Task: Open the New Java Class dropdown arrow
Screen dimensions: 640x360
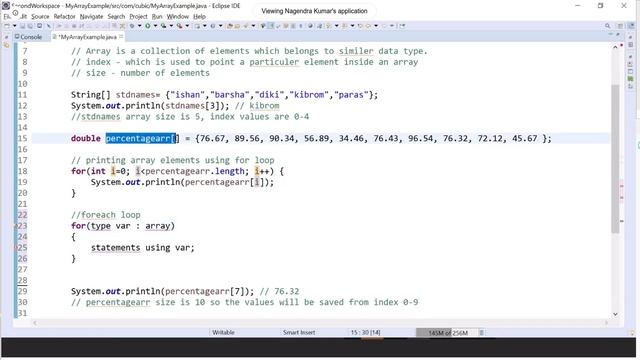Action: pos(220,26)
